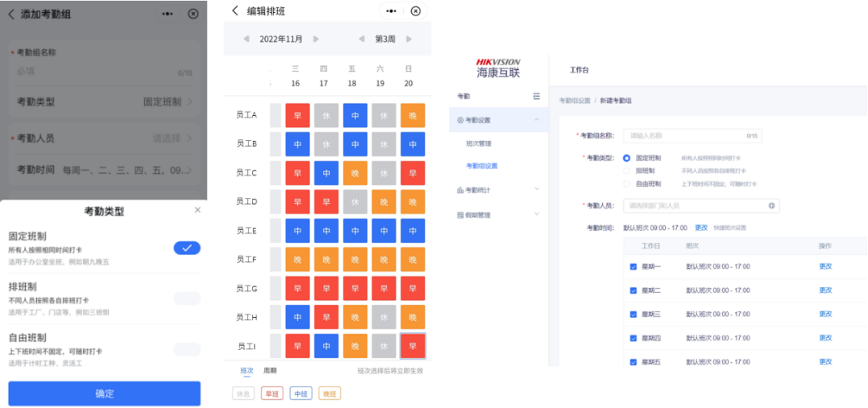This screenshot has width=868, height=408.
Task: Open 考勤时间 row in mobile form
Action: tap(103, 170)
